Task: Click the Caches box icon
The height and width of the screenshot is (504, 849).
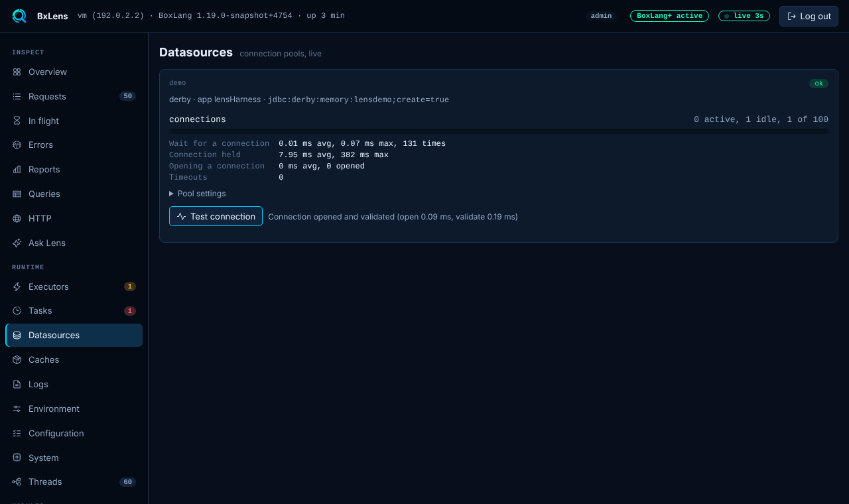Action: coord(17,359)
